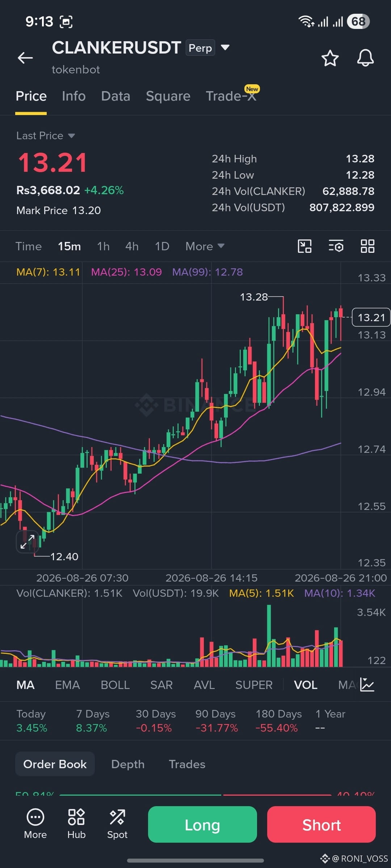
Task: Tap the battery 68 indicator
Action: click(x=358, y=21)
